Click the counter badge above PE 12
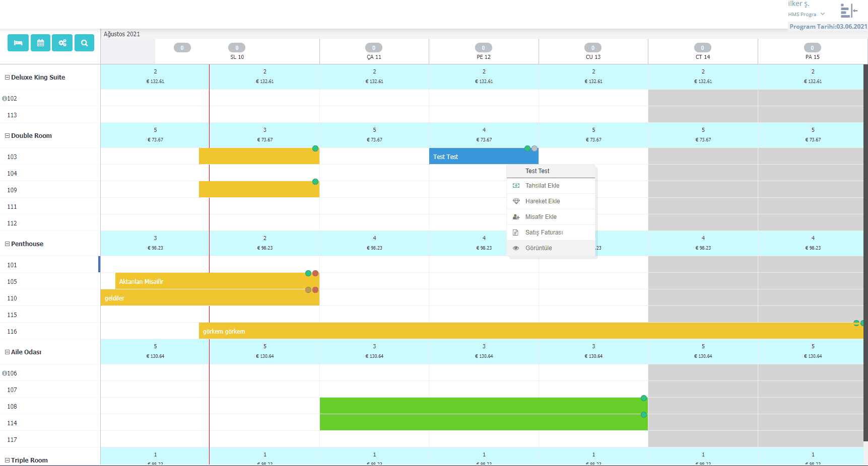Viewport: 868px width, 466px height. 484,48
